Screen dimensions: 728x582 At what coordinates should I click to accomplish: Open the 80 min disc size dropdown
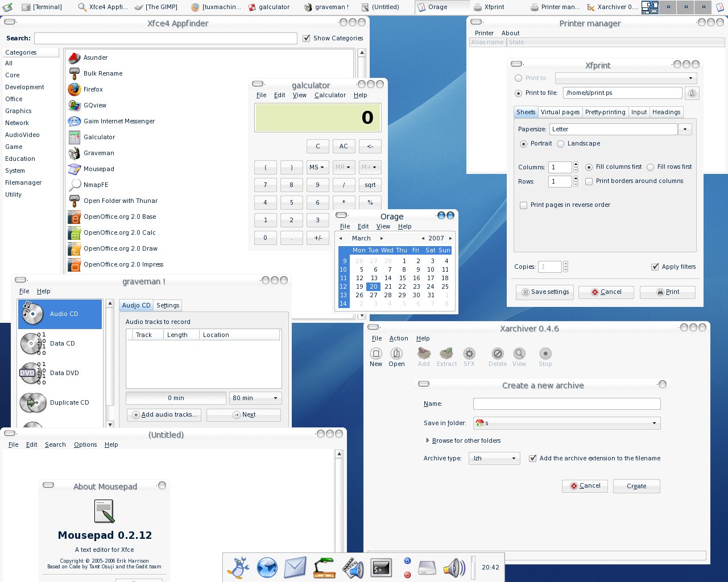[x=255, y=398]
